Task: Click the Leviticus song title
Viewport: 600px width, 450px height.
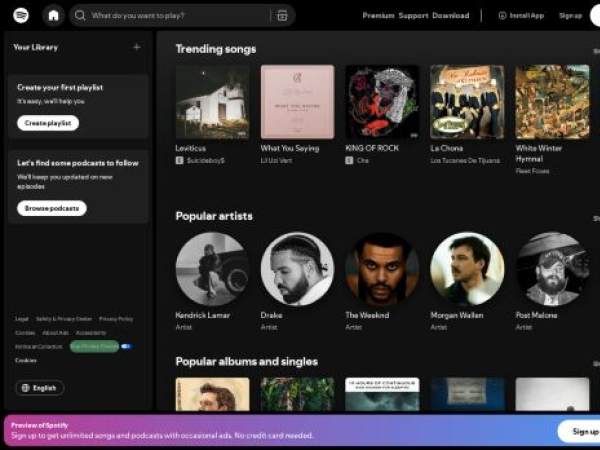Action: [x=191, y=148]
